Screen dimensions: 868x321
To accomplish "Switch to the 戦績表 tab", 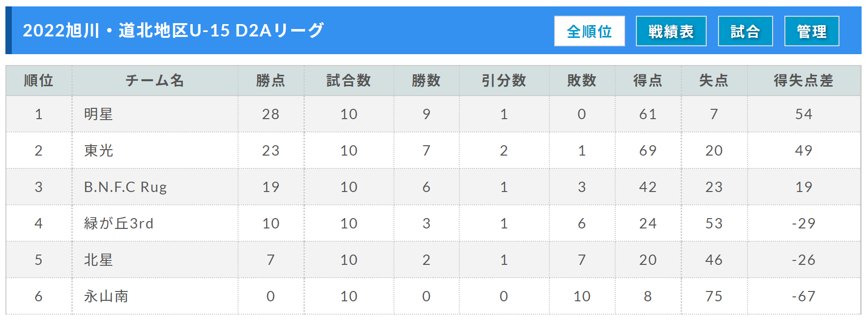I will coord(671,31).
